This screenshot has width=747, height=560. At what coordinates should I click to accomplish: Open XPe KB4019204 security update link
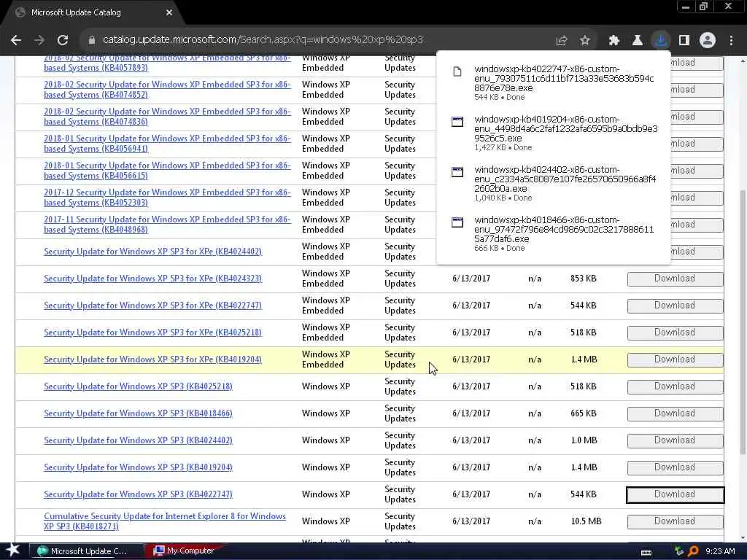(x=153, y=359)
